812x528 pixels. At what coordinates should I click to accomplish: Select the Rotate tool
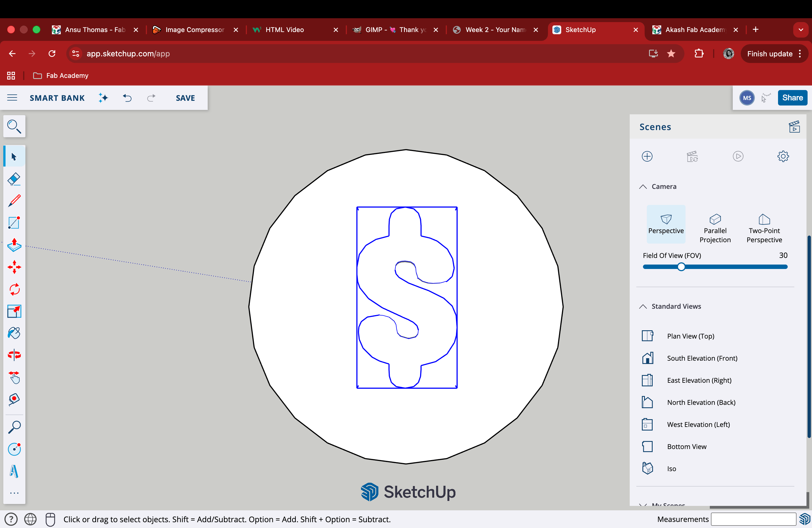(x=14, y=289)
